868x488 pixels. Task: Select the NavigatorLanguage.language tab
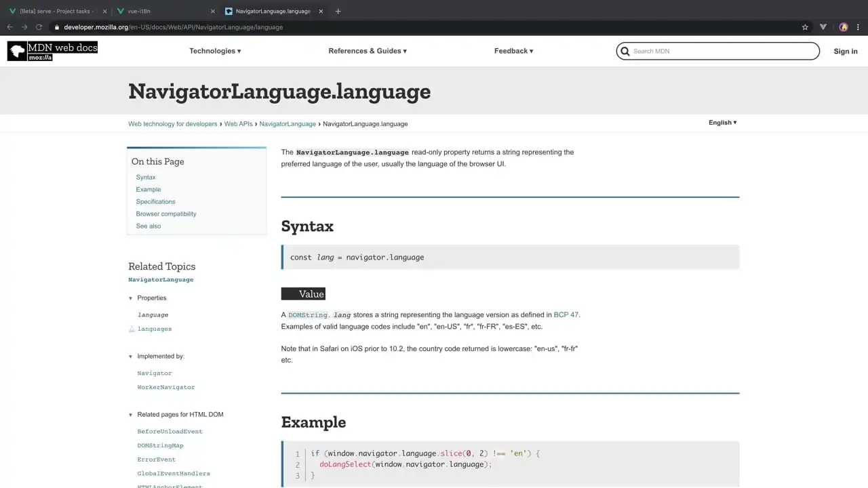273,11
